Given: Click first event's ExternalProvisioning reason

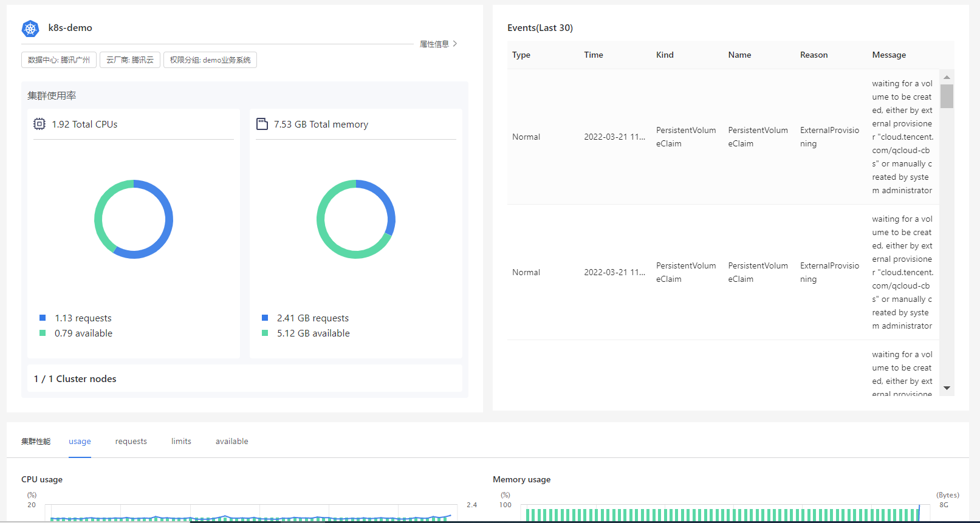Looking at the screenshot, I should (x=829, y=137).
